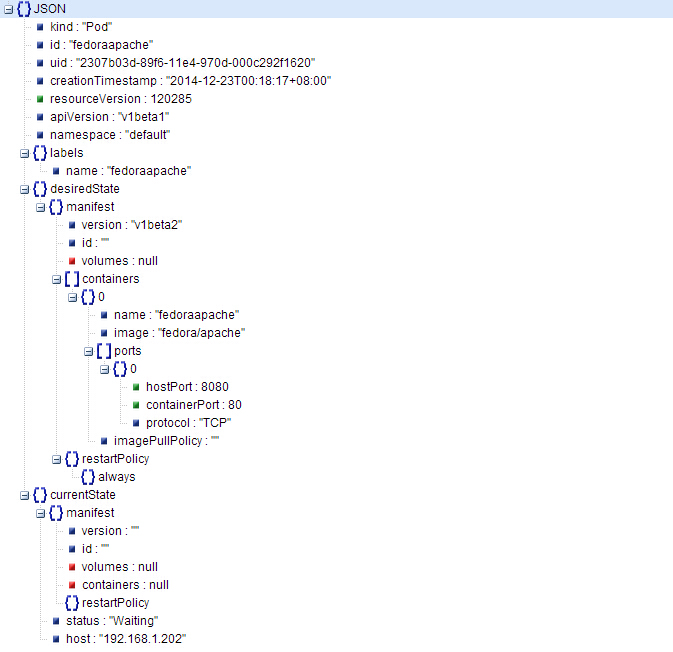Click the curly-brace icon beside JSON root
Screen dimensions: 673x652
(x=24, y=9)
